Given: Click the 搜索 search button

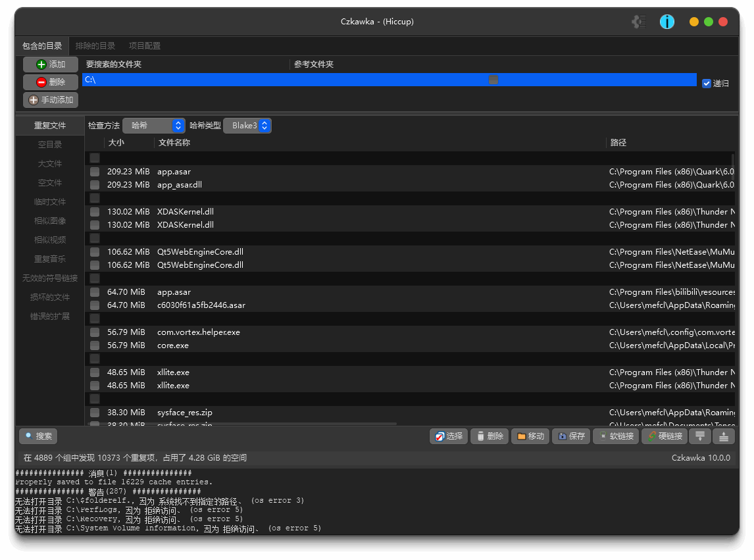Looking at the screenshot, I should coord(38,436).
